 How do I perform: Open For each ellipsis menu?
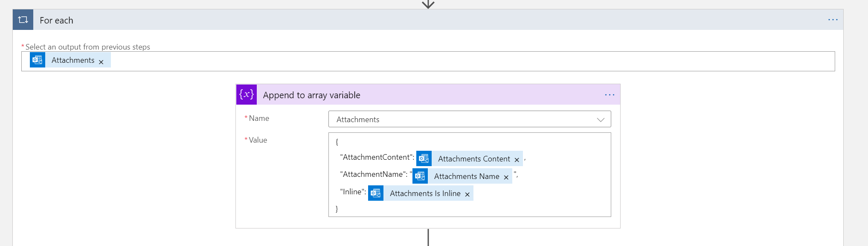pyautogui.click(x=833, y=20)
